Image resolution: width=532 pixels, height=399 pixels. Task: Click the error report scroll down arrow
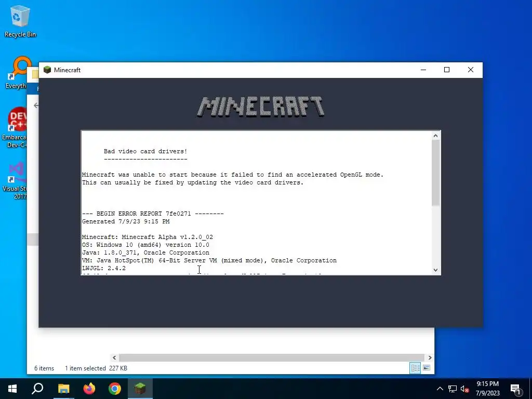(436, 270)
